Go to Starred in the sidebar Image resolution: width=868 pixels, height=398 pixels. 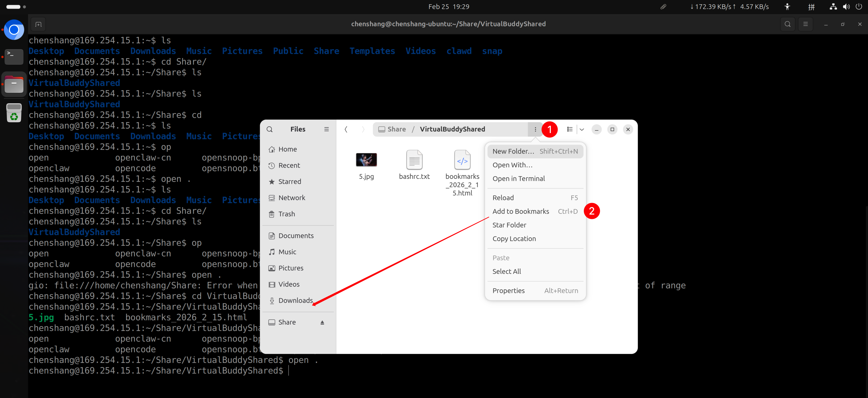(x=289, y=181)
